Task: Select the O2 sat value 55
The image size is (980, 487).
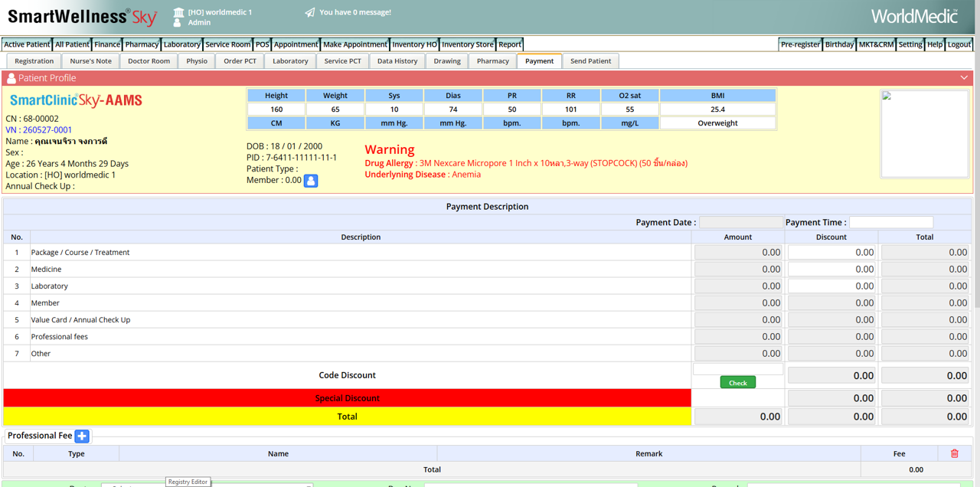Action: tap(629, 109)
